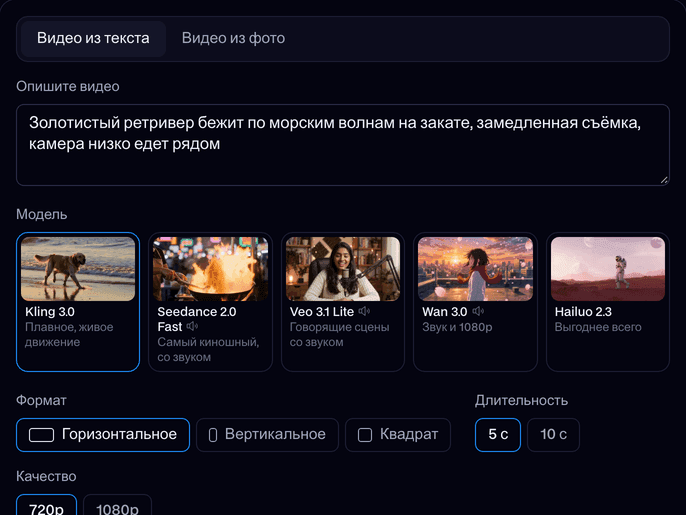Viewport: 686px width, 515px height.
Task: Click the golden retriever beach thumbnail
Action: [x=78, y=269]
